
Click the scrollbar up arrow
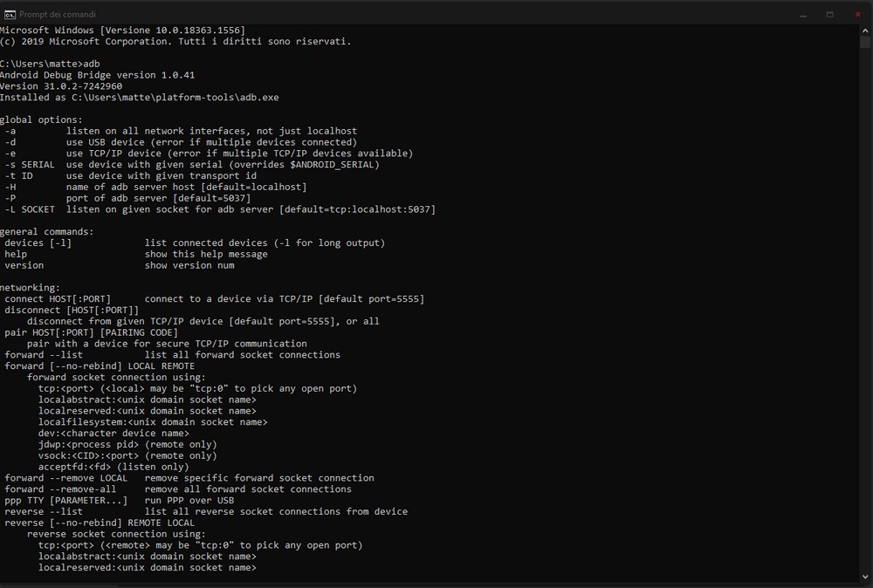(x=865, y=30)
